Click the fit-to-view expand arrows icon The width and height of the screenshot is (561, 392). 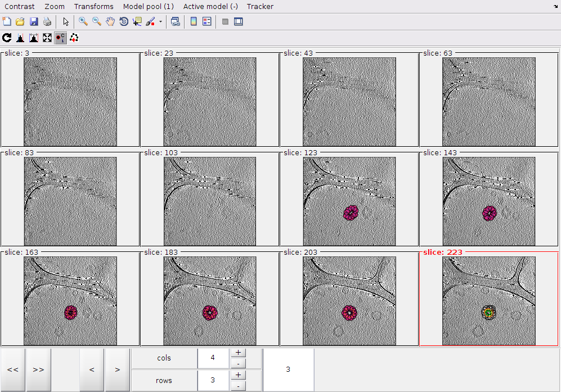pyautogui.click(x=47, y=38)
